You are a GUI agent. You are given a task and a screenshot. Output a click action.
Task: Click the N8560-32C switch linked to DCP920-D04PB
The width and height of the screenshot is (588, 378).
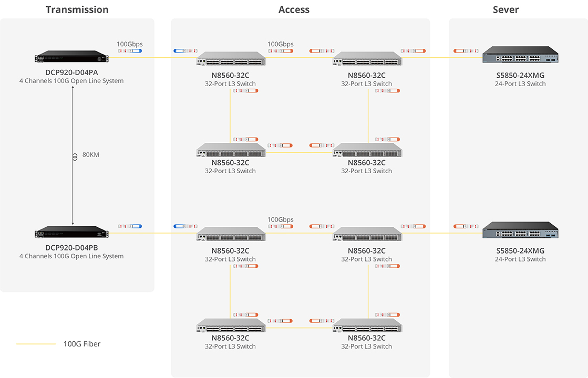tap(231, 234)
